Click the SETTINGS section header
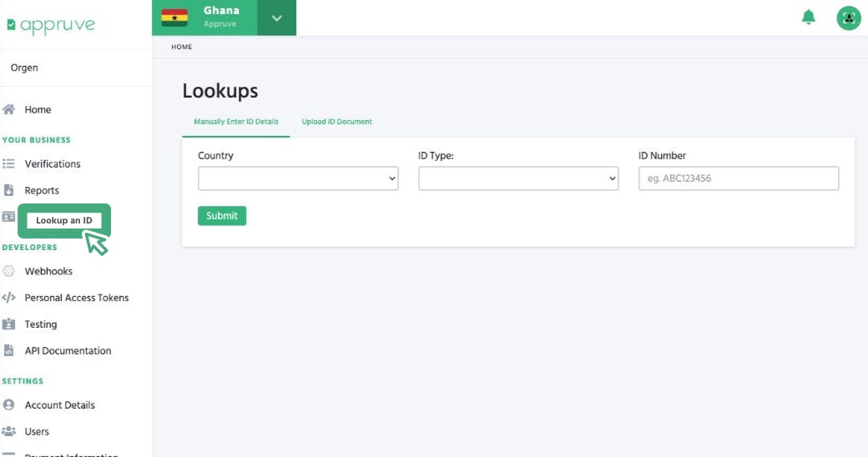This screenshot has width=868, height=457. pyautogui.click(x=23, y=381)
